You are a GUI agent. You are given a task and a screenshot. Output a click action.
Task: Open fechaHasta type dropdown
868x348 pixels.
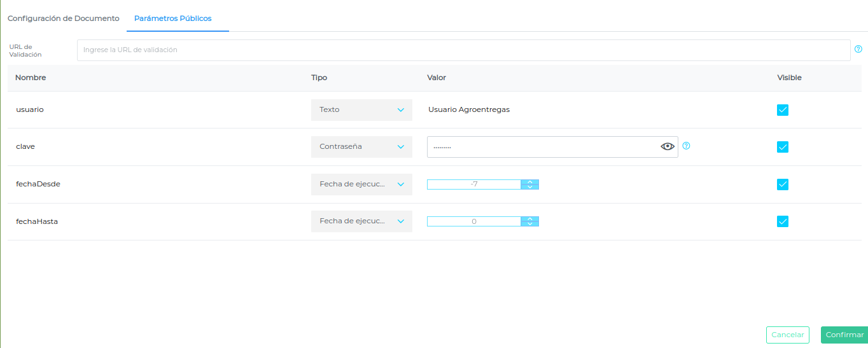click(361, 221)
